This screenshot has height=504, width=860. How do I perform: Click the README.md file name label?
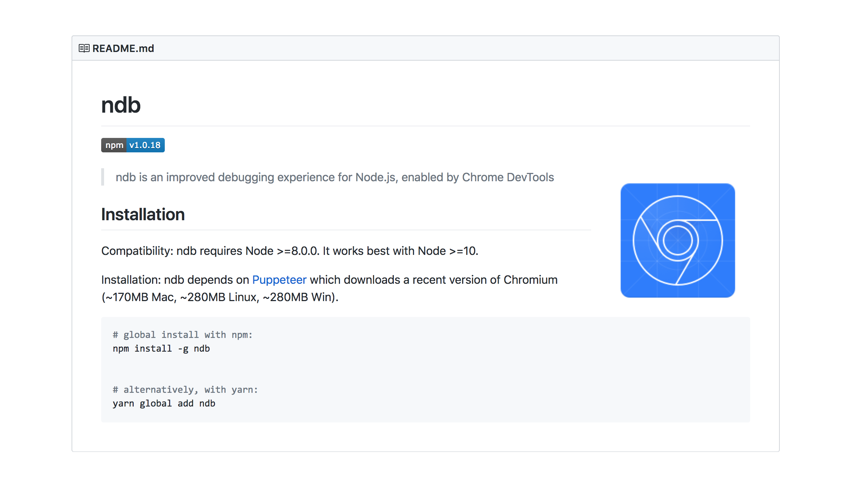click(123, 48)
